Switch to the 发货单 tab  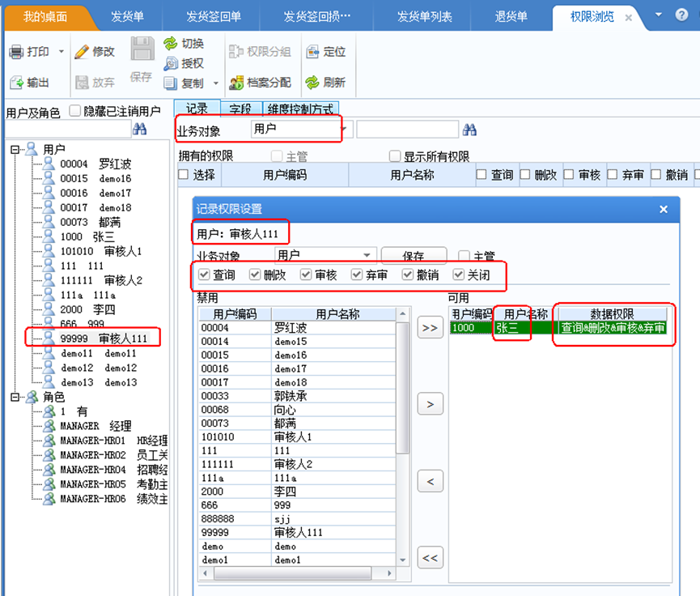pos(127,17)
